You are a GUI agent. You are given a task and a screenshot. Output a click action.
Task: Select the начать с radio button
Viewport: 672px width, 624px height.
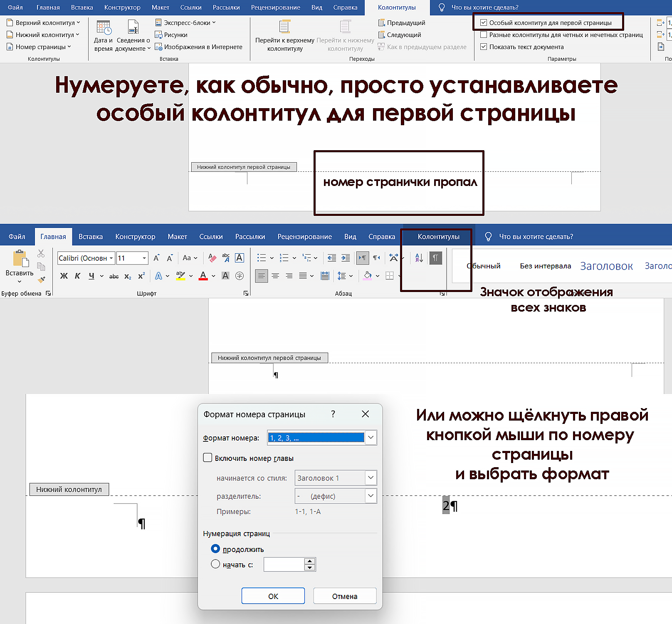pos(215,564)
